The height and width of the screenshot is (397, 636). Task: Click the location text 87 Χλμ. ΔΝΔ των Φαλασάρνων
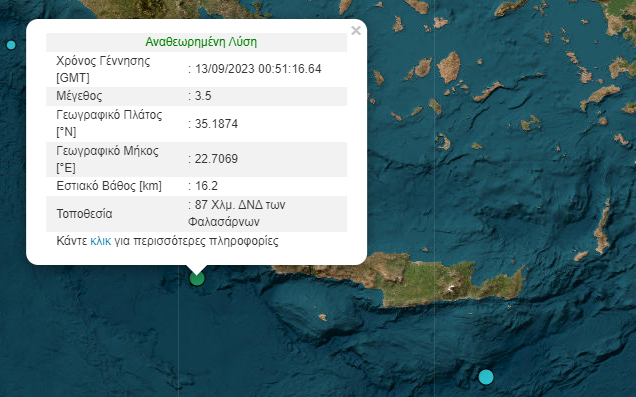coord(237,213)
